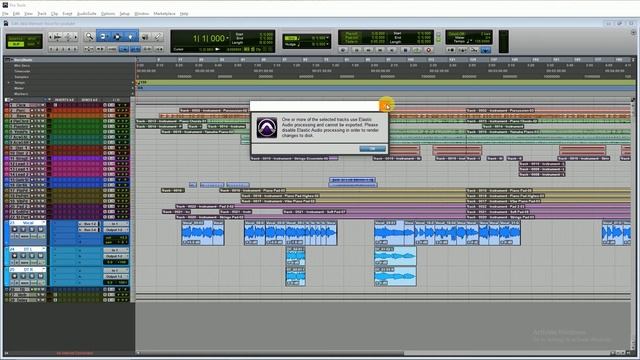Image resolution: width=640 pixels, height=360 pixels.
Task: Click the Tempo value in MIDI controls
Action: pyautogui.click(x=482, y=42)
